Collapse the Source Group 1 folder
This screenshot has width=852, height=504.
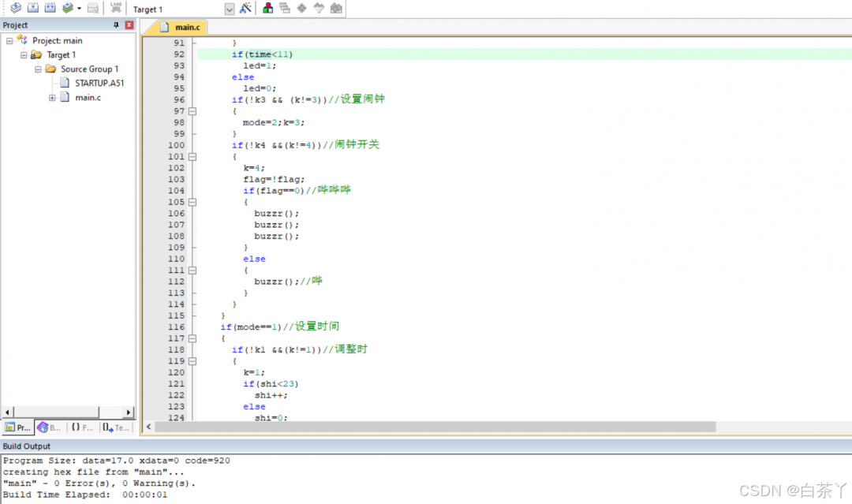[38, 69]
